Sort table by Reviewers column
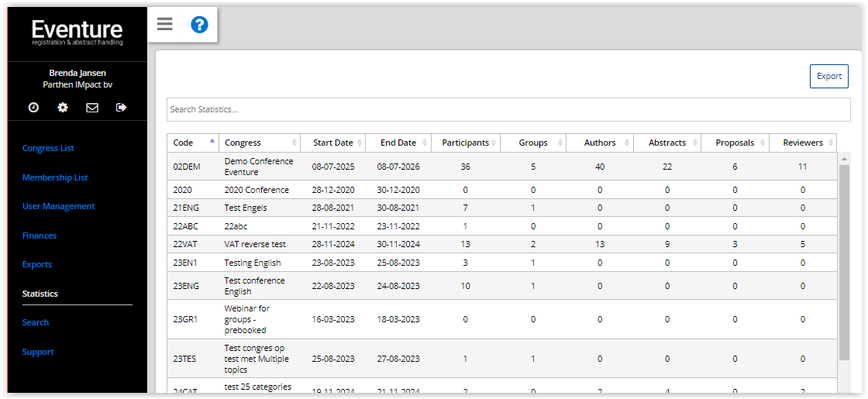This screenshot has height=399, width=868. point(803,143)
